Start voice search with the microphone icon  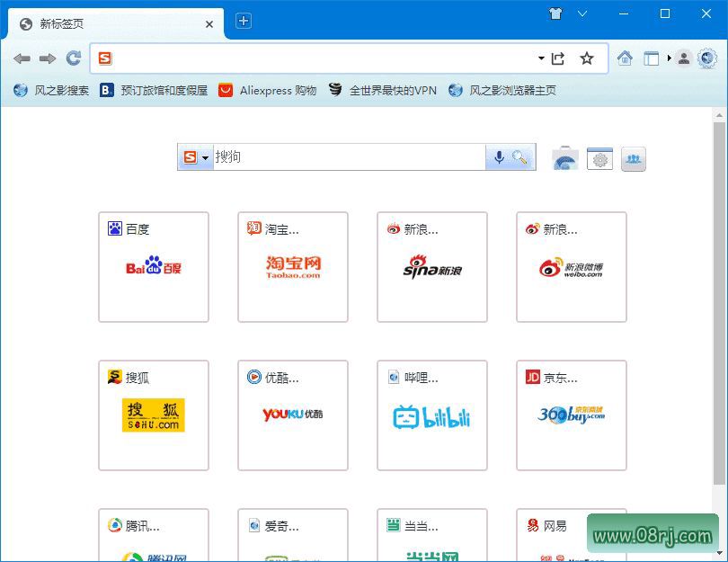pos(499,157)
